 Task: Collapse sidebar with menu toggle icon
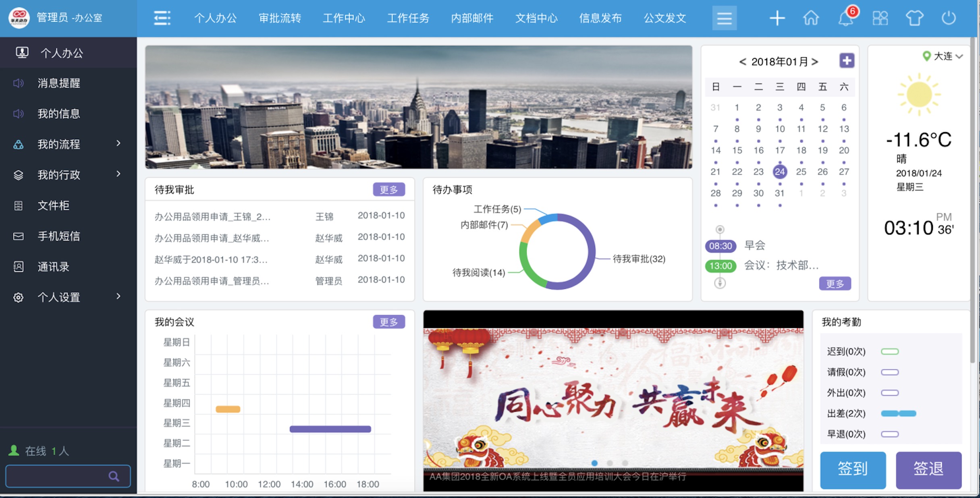(162, 18)
